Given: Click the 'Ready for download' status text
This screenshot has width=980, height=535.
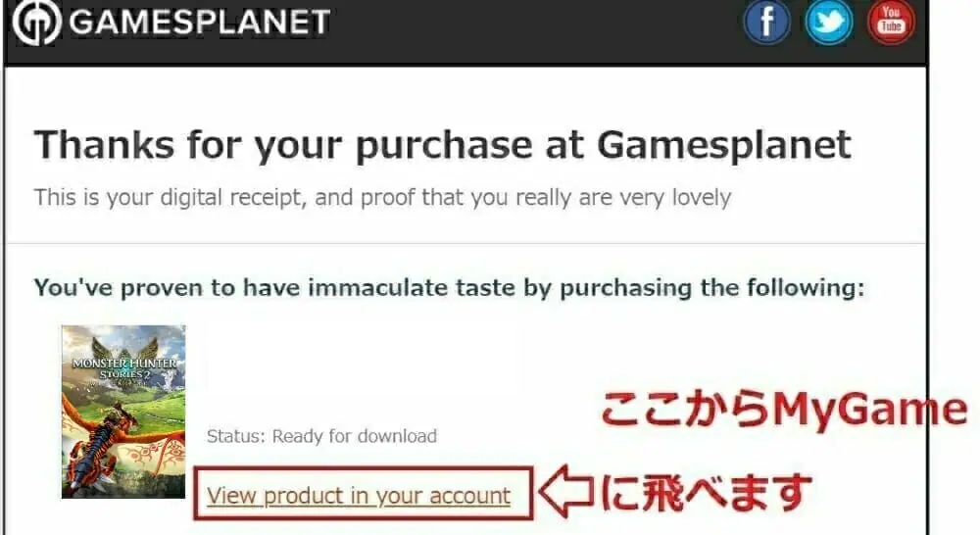Looking at the screenshot, I should point(355,436).
